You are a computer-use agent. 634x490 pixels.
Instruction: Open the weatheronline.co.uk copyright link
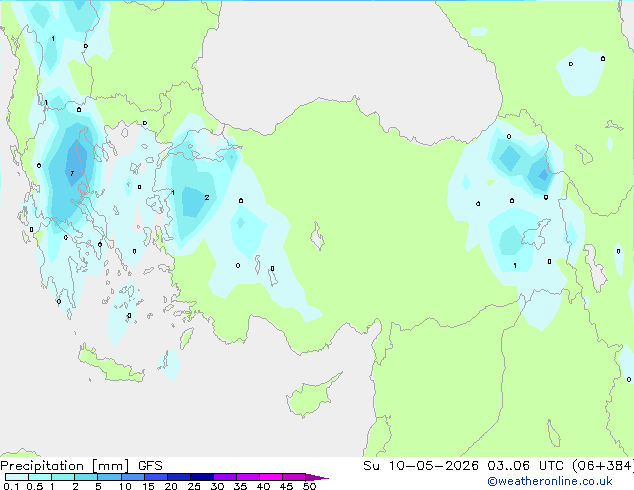(x=550, y=481)
